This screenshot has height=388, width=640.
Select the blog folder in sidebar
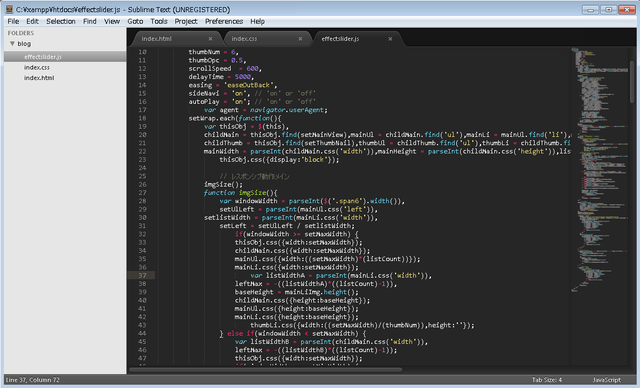pos(24,44)
